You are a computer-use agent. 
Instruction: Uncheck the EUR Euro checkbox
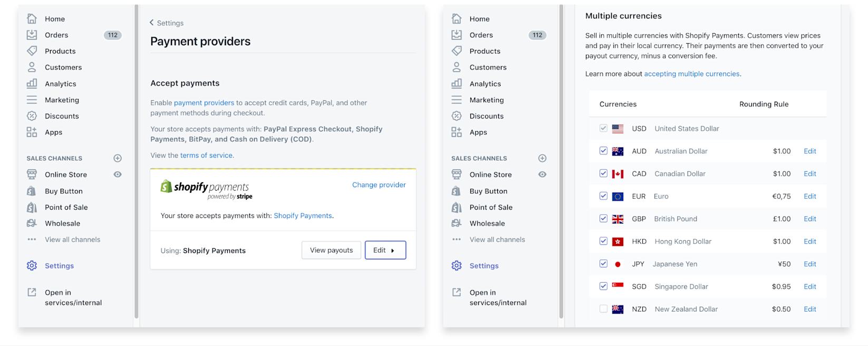(603, 196)
